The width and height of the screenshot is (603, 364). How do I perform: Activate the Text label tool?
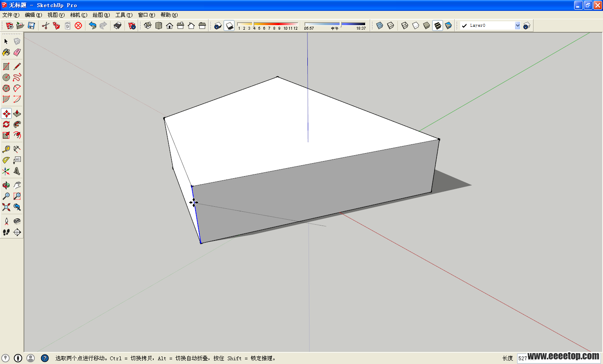coord(17,160)
